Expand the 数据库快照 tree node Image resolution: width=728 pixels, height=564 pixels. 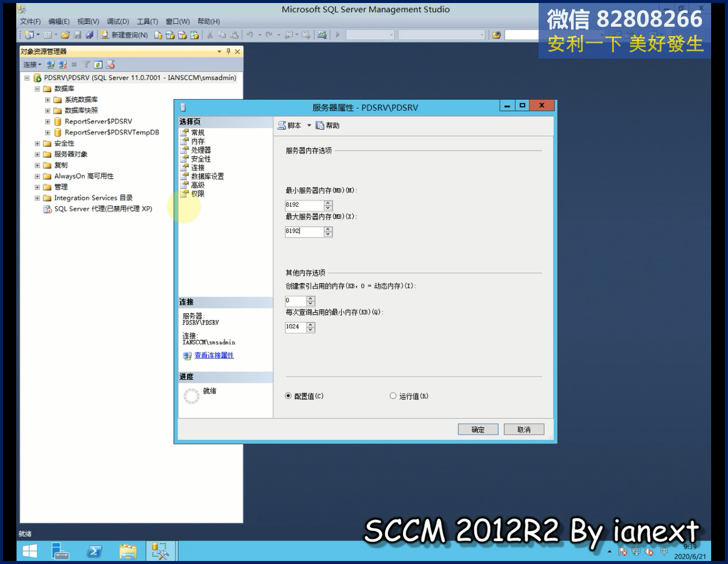[x=48, y=110]
